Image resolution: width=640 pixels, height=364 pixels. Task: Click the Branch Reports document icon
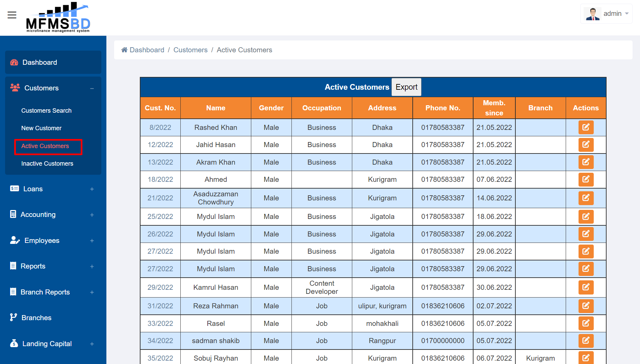click(x=13, y=292)
